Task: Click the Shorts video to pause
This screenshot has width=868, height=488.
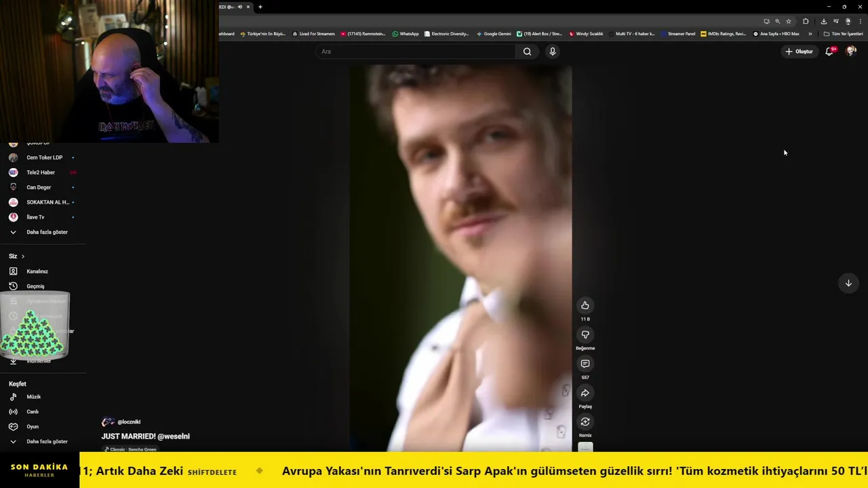Action: coord(460,258)
